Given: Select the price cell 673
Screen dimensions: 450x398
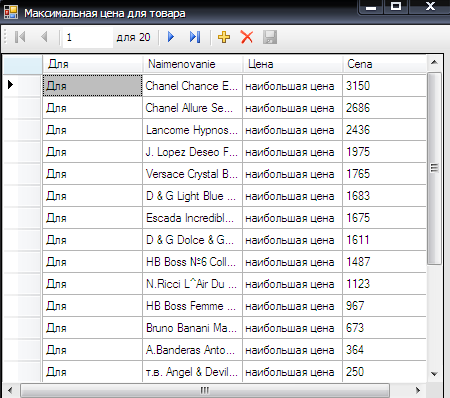Looking at the screenshot, I should coord(384,328).
